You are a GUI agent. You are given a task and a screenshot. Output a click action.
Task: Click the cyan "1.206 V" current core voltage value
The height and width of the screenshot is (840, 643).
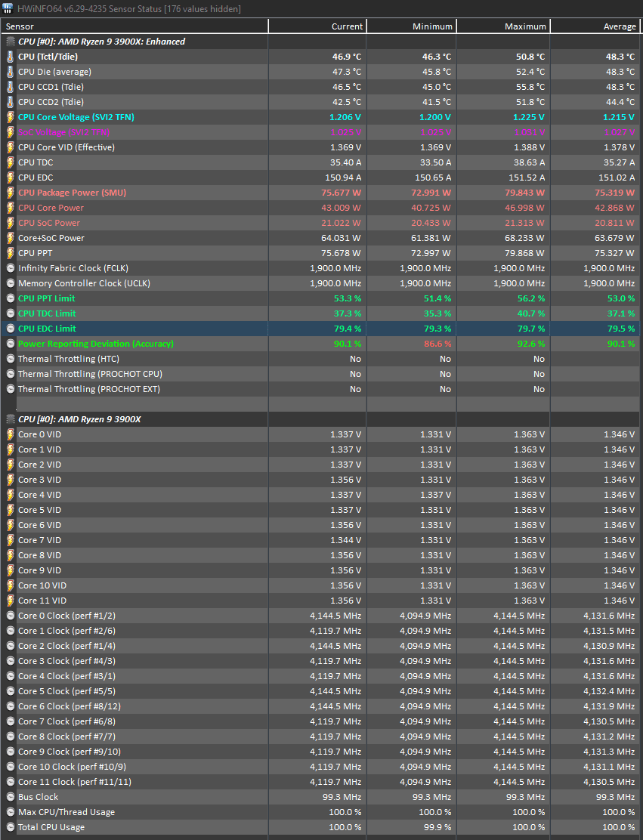345,117
